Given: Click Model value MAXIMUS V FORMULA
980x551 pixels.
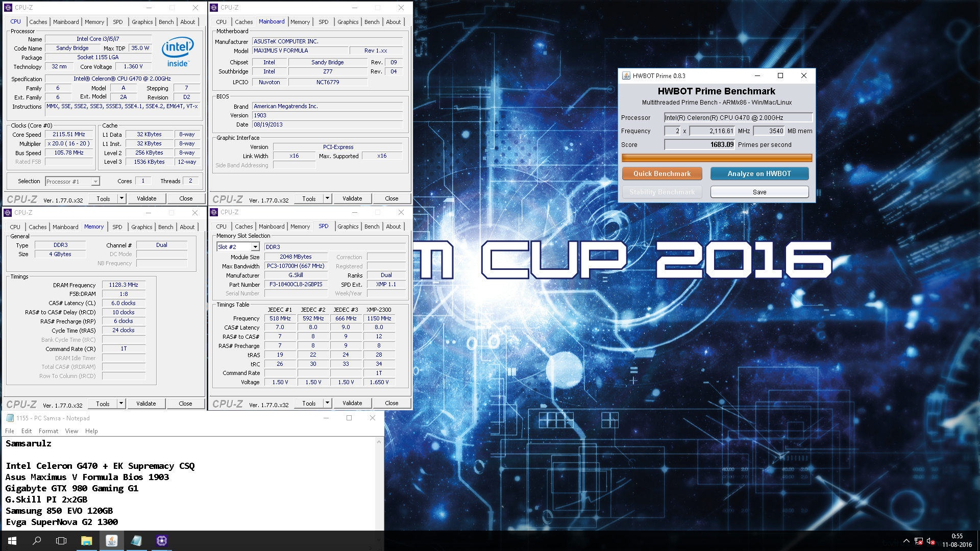Looking at the screenshot, I should [x=300, y=51].
